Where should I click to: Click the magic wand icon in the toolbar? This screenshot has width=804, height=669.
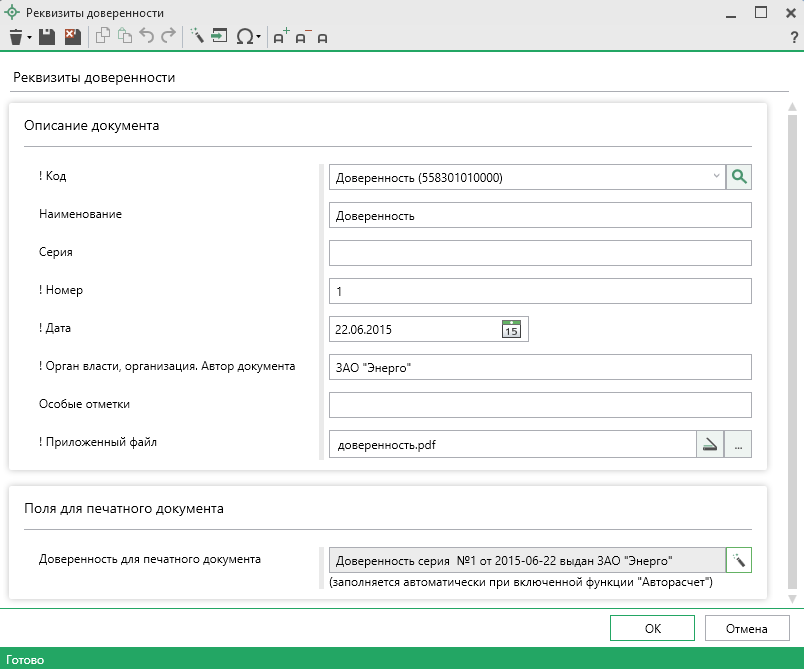click(x=197, y=37)
